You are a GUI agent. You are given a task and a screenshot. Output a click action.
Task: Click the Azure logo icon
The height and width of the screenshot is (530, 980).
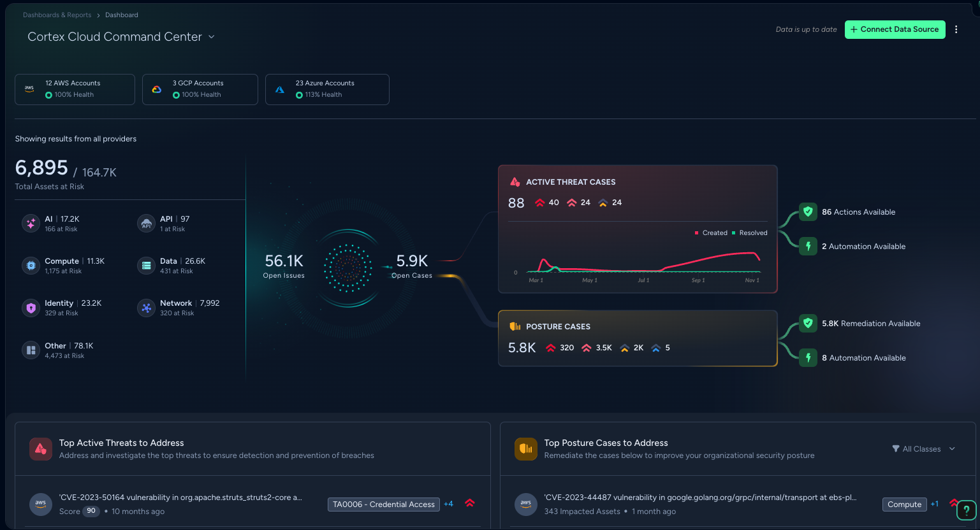tap(280, 90)
